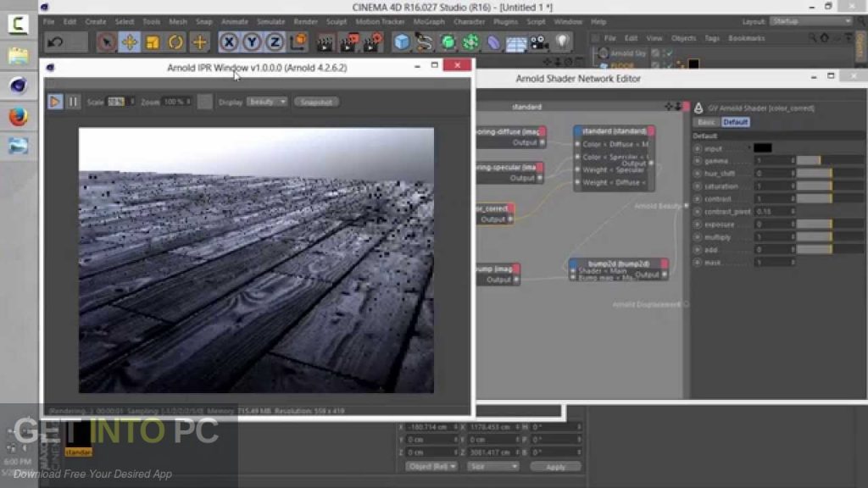
Task: Click the IPR Scale percentage field
Action: [119, 102]
